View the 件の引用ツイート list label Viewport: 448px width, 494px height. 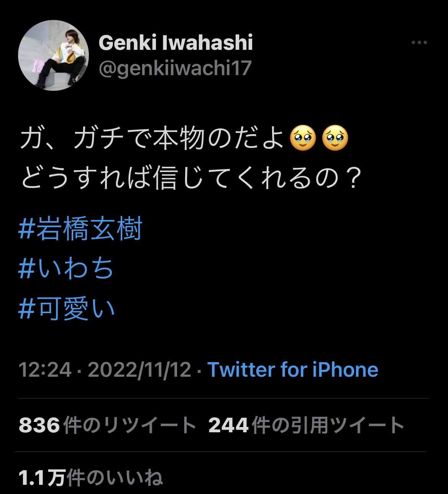click(x=328, y=425)
